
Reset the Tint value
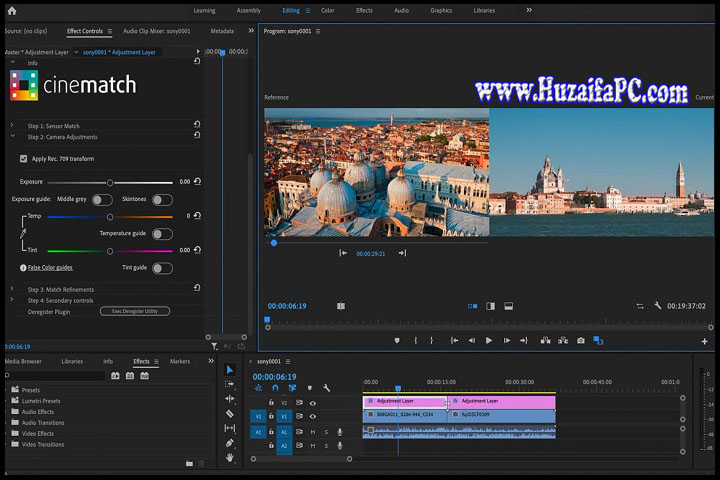click(197, 250)
